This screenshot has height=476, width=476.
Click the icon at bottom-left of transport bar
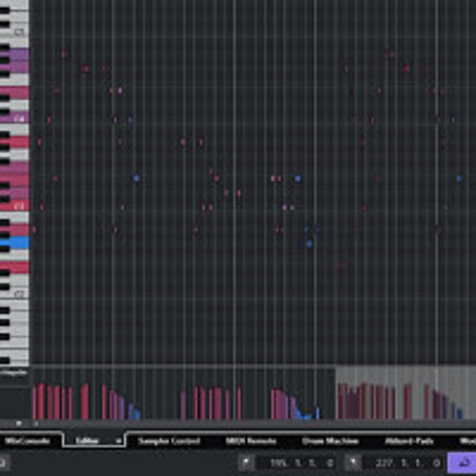pos(3,463)
